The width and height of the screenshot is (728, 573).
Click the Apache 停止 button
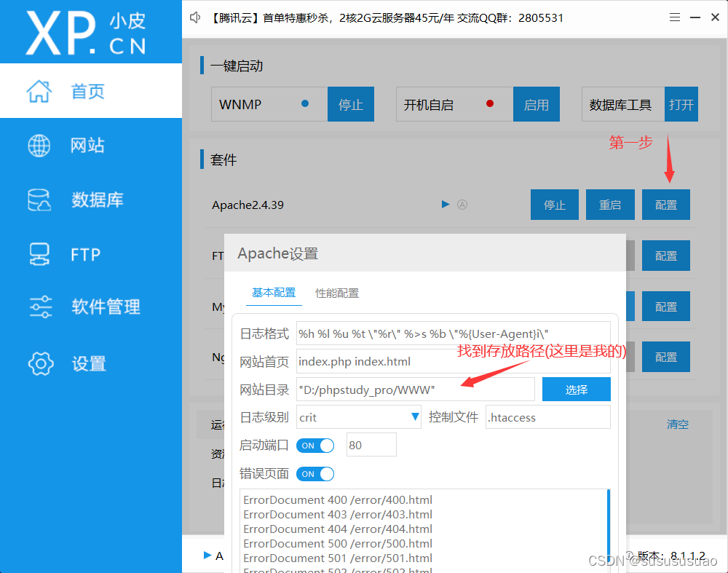click(555, 205)
